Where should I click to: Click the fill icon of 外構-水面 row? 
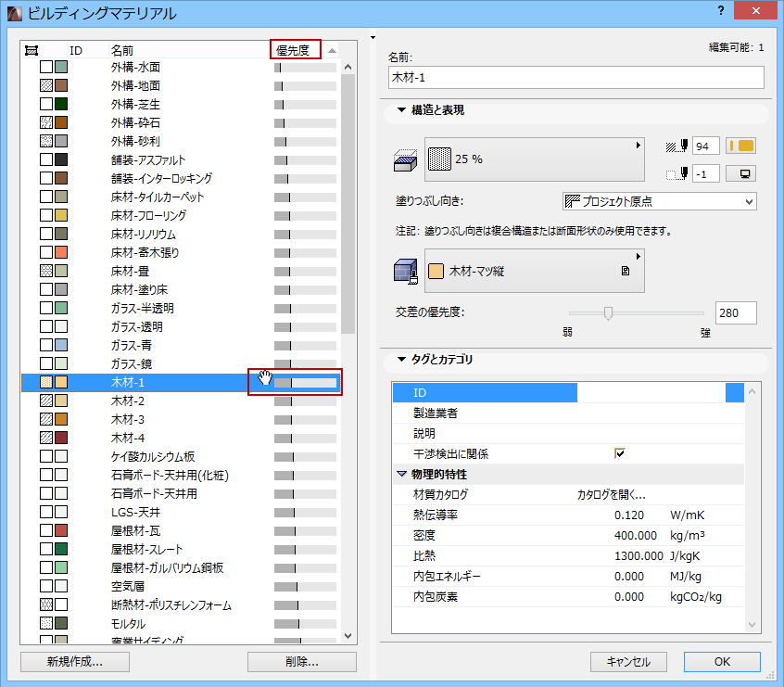coord(46,67)
